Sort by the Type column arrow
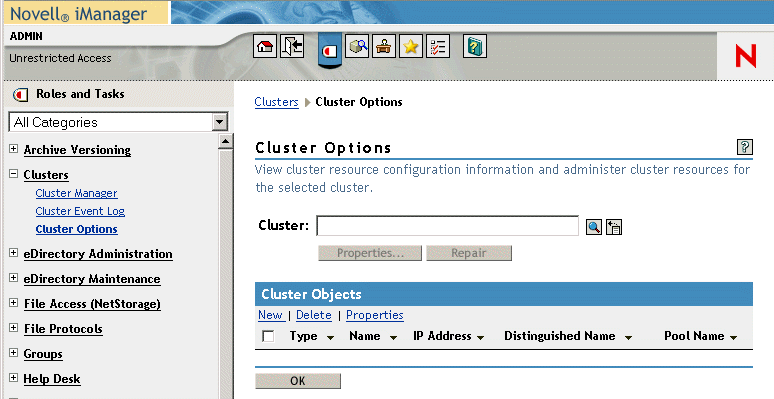The image size is (774, 399). coord(330,338)
